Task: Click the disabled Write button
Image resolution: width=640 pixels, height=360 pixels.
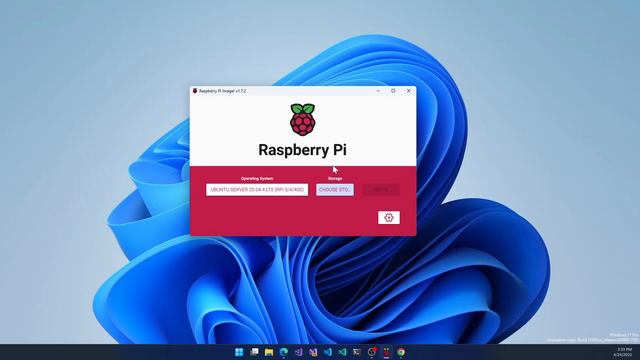Action: [381, 190]
